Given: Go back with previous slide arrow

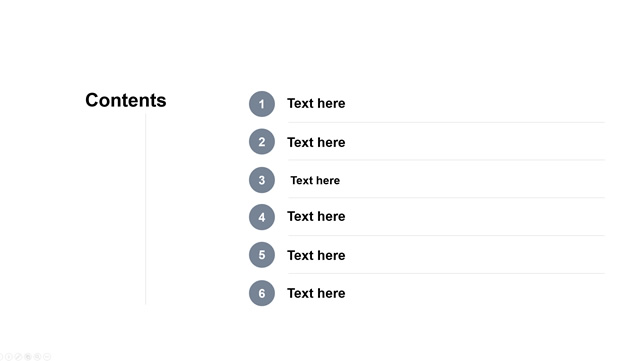Looking at the screenshot, I should pos(1,357).
